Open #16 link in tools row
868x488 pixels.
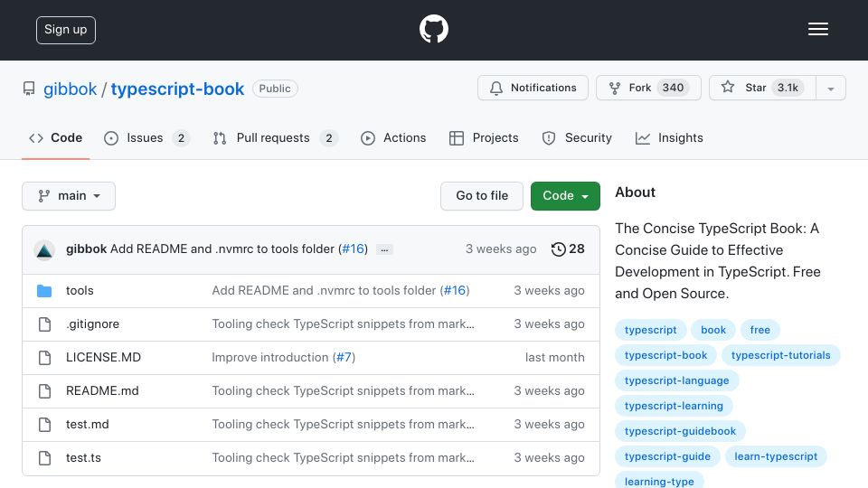tap(455, 290)
